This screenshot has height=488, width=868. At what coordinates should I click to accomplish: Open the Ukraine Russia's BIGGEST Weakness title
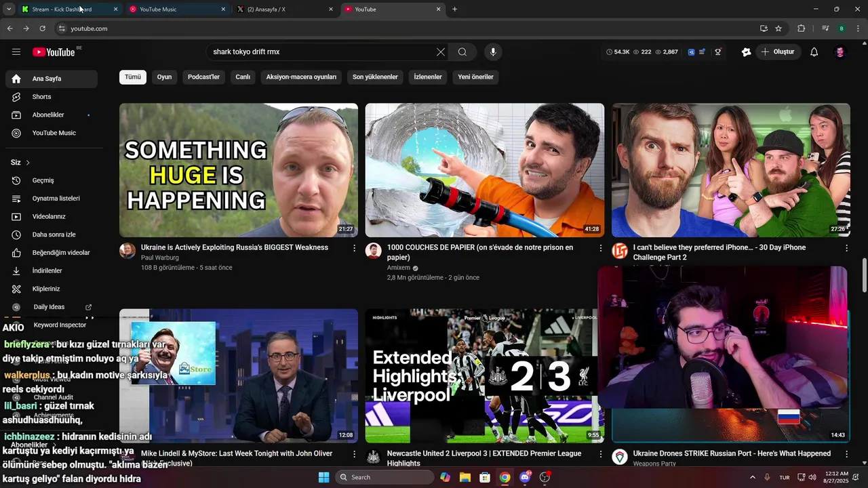[235, 247]
